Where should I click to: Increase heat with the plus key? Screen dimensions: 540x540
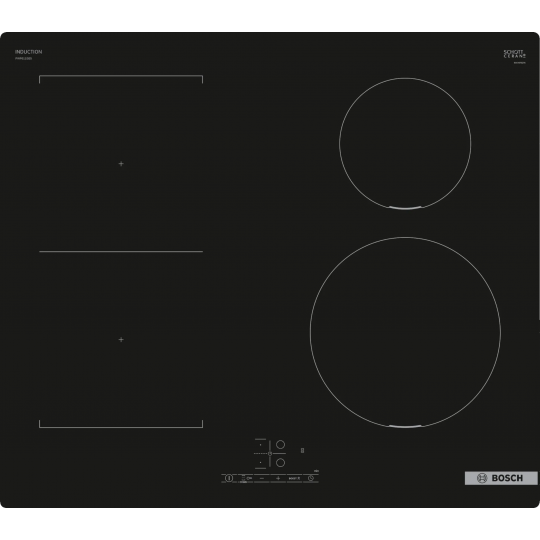(x=278, y=478)
